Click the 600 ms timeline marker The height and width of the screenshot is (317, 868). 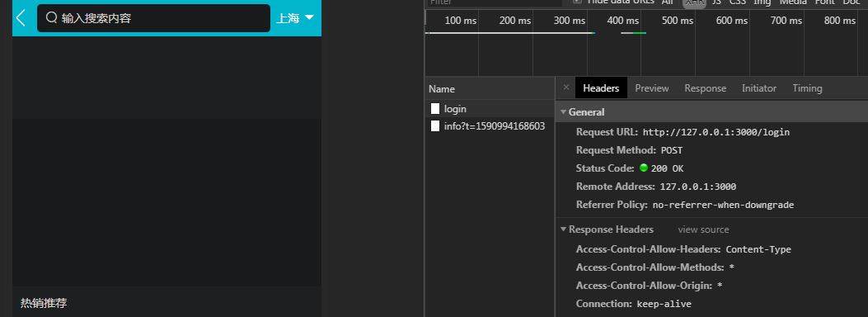coord(732,21)
